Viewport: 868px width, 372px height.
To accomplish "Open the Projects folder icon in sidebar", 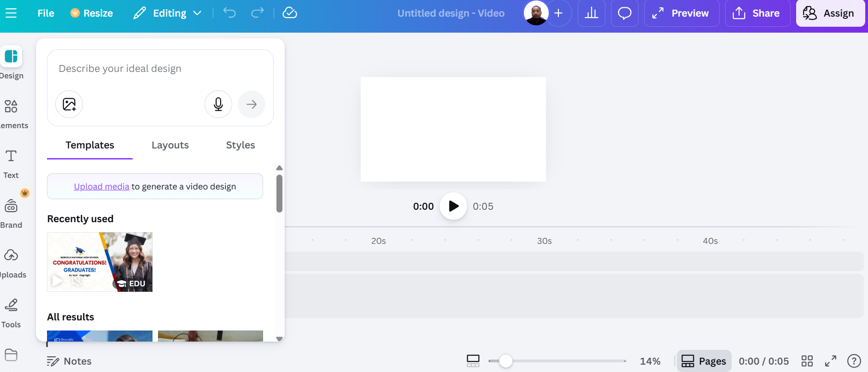I will coord(11,355).
